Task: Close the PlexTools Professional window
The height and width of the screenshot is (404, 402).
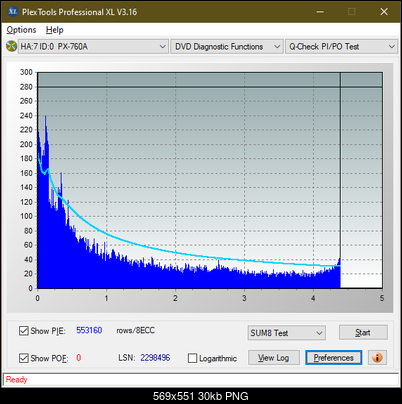Action: tap(384, 12)
